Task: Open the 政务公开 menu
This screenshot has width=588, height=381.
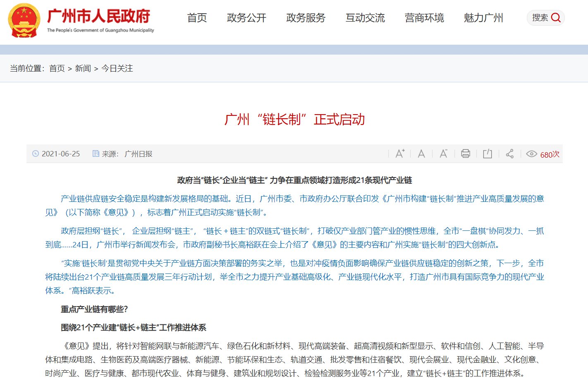Action: (246, 18)
